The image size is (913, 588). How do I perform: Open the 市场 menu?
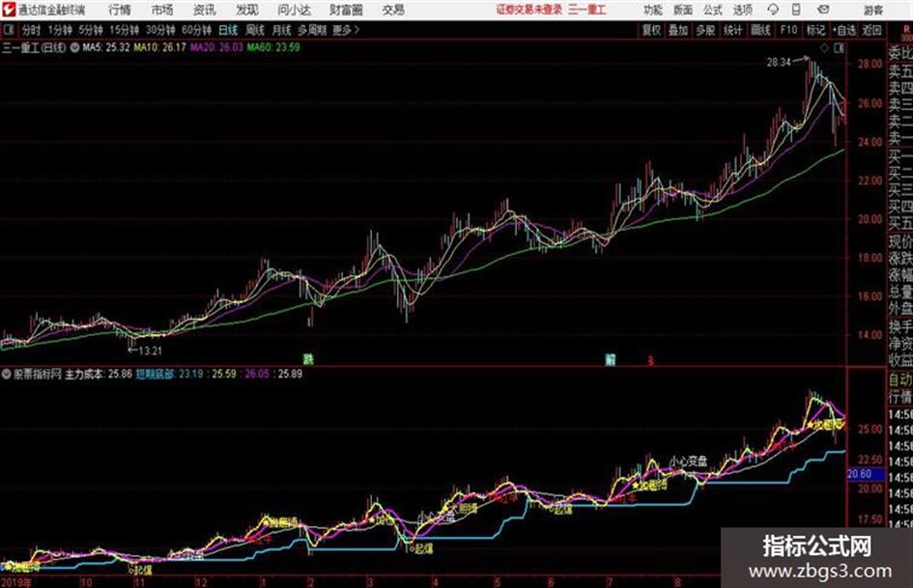pyautogui.click(x=162, y=10)
